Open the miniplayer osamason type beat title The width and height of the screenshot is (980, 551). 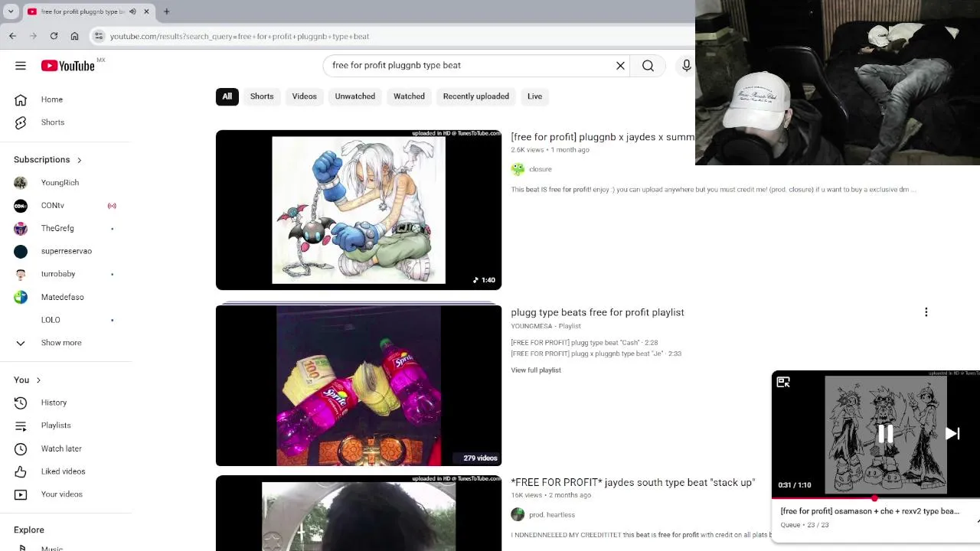(x=870, y=511)
